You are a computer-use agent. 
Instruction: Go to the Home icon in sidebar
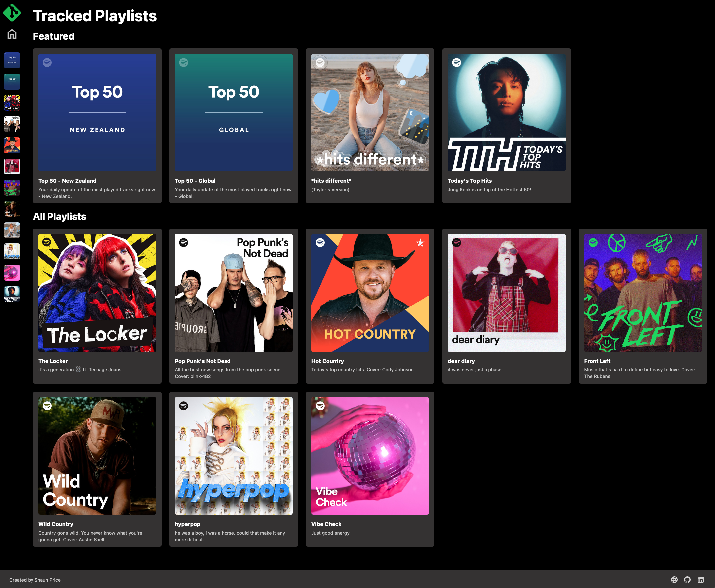12,34
